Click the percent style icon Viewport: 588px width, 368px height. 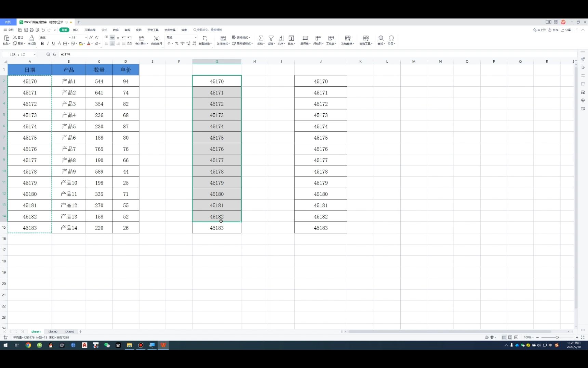[177, 43]
